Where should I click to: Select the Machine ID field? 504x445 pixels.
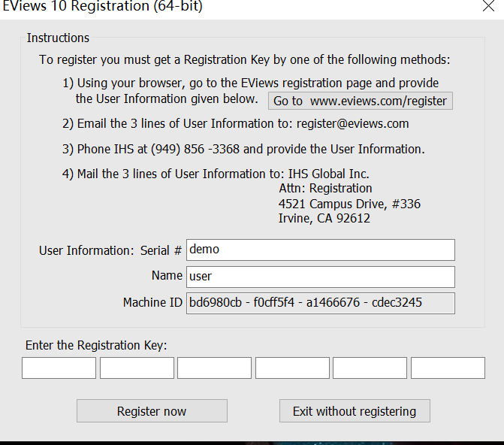point(320,303)
